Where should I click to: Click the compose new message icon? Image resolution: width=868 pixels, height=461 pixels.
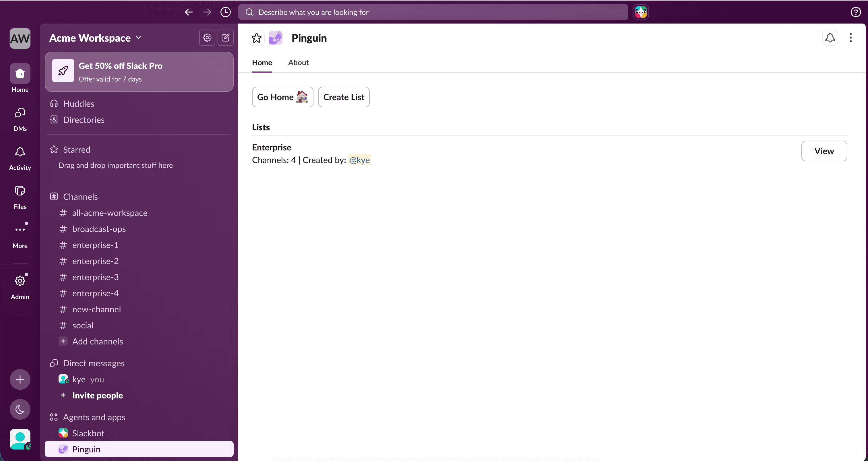[x=225, y=38]
